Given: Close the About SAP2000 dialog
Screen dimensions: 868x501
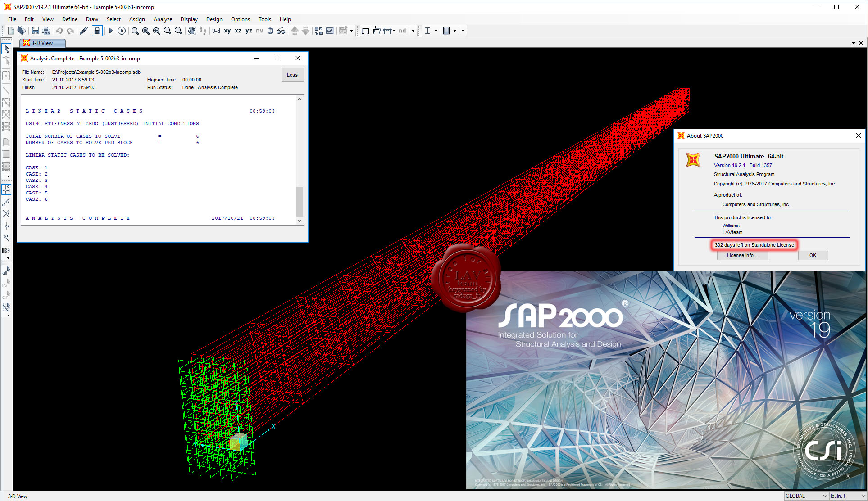Looking at the screenshot, I should (858, 135).
